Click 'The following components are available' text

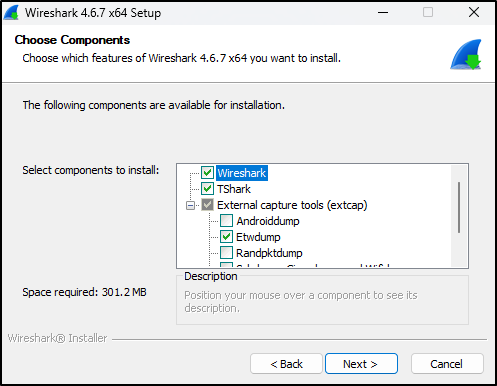pos(154,105)
